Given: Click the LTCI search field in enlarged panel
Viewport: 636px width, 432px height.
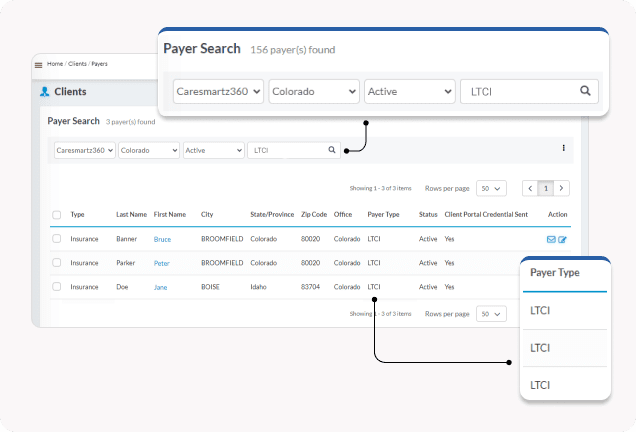Looking at the screenshot, I should click(x=529, y=91).
